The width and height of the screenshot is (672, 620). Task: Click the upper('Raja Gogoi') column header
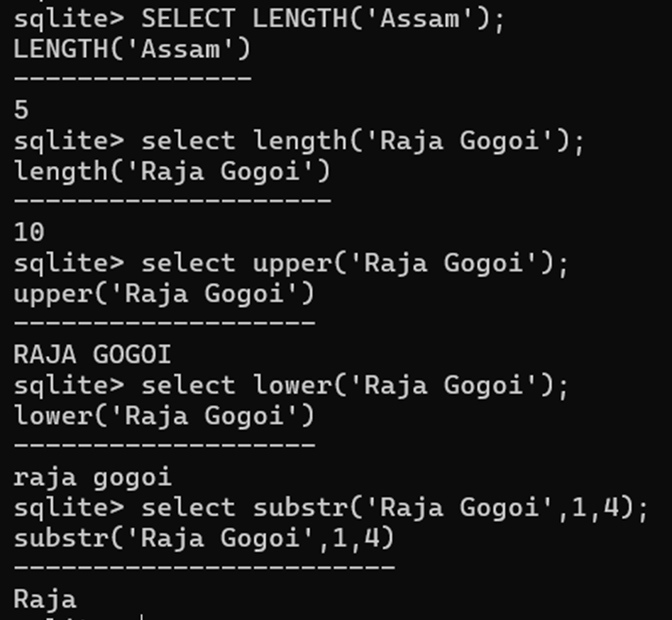point(164,293)
